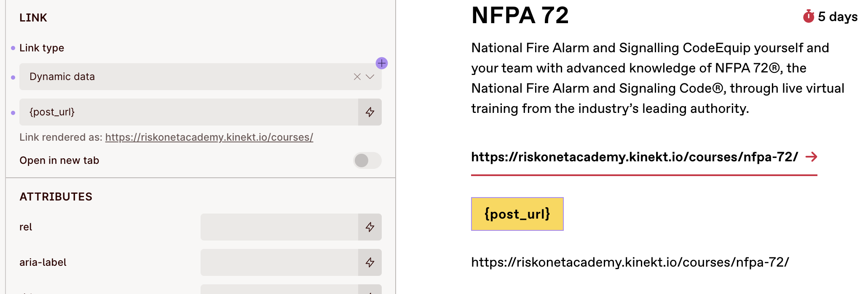The height and width of the screenshot is (294, 868).
Task: Click the yellow {post_url} button
Action: pos(517,214)
